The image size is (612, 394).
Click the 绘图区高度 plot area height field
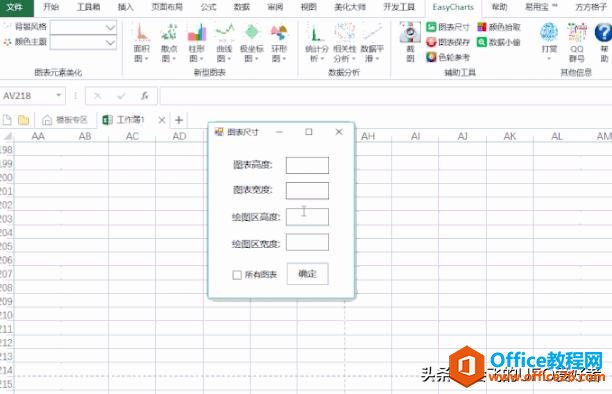pos(307,217)
